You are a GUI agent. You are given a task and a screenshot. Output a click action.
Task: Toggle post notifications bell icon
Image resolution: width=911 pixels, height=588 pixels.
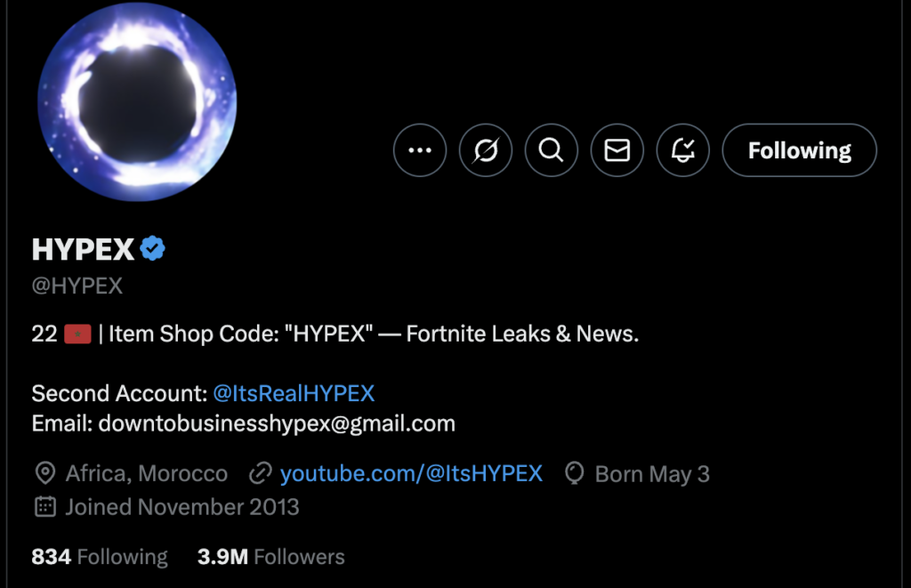[x=683, y=150]
